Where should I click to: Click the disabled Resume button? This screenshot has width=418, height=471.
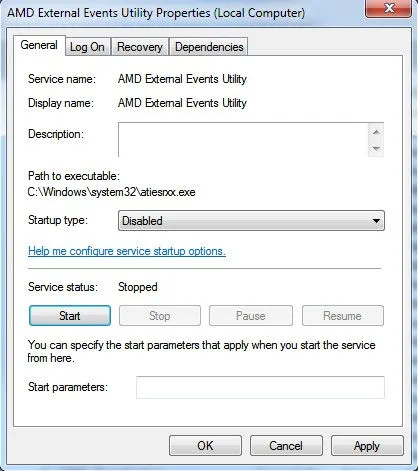[343, 316]
